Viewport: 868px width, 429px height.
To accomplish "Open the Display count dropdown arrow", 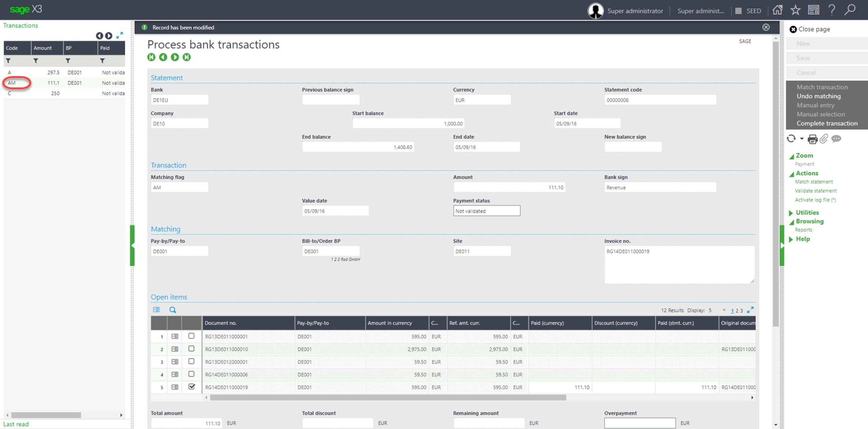I will point(724,310).
